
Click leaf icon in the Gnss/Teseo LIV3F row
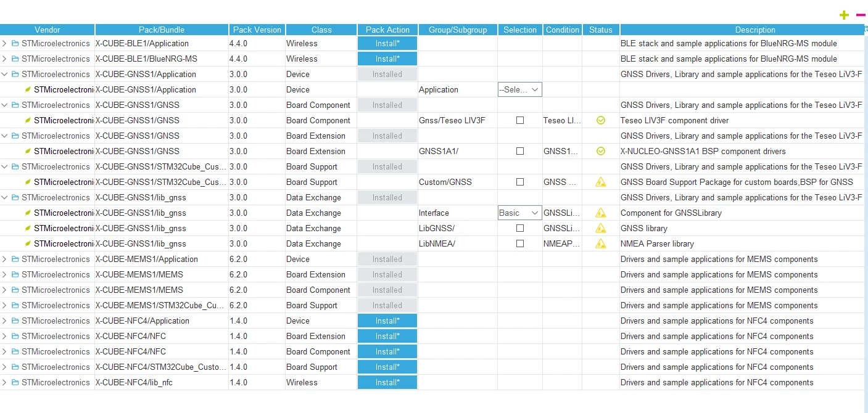[28, 120]
